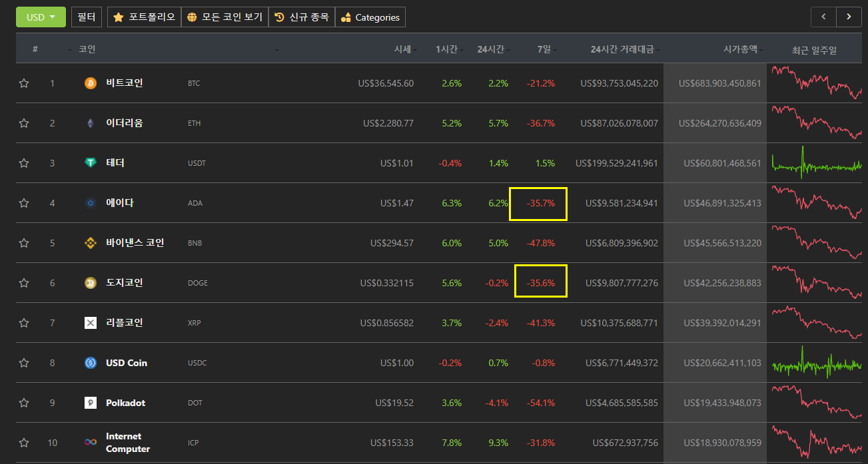View Internet Computer 7-day sparkline chart
This screenshot has height=464, width=868.
[x=816, y=442]
